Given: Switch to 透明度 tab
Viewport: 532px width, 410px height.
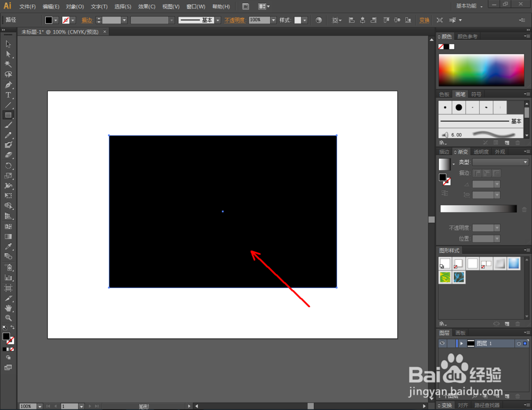Looking at the screenshot, I should (481, 152).
